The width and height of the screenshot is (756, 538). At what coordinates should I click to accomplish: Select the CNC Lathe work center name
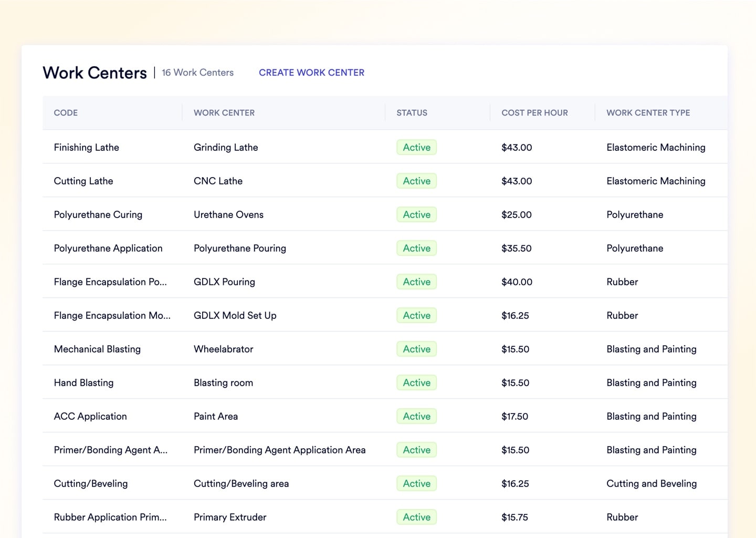(218, 181)
